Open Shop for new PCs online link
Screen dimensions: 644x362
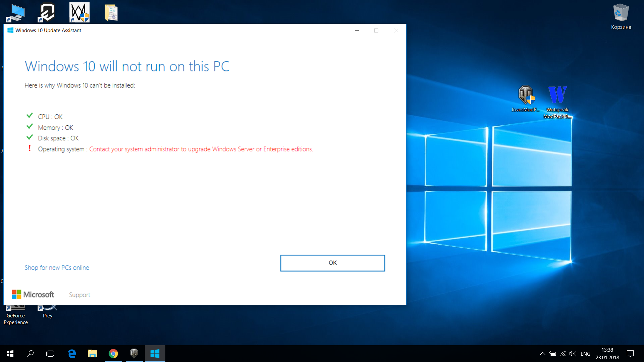click(x=57, y=267)
